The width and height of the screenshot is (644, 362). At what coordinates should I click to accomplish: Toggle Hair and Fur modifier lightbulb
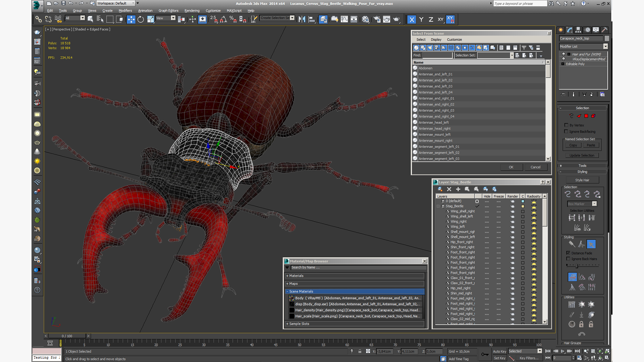(563, 54)
